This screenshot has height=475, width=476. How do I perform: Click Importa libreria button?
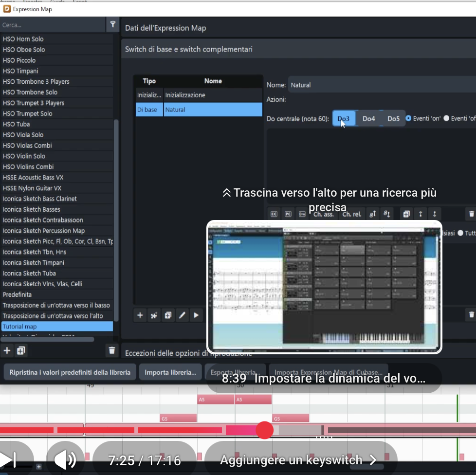170,372
